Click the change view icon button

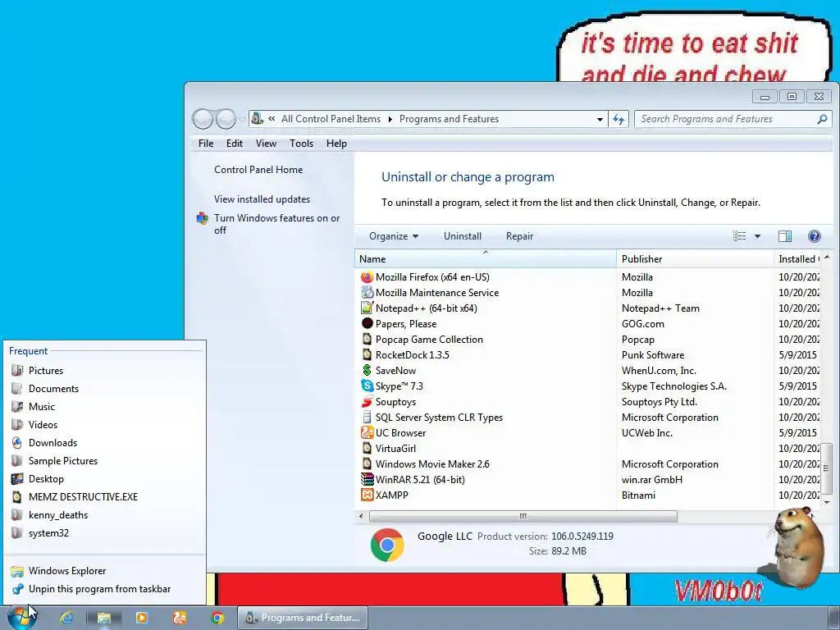[740, 236]
